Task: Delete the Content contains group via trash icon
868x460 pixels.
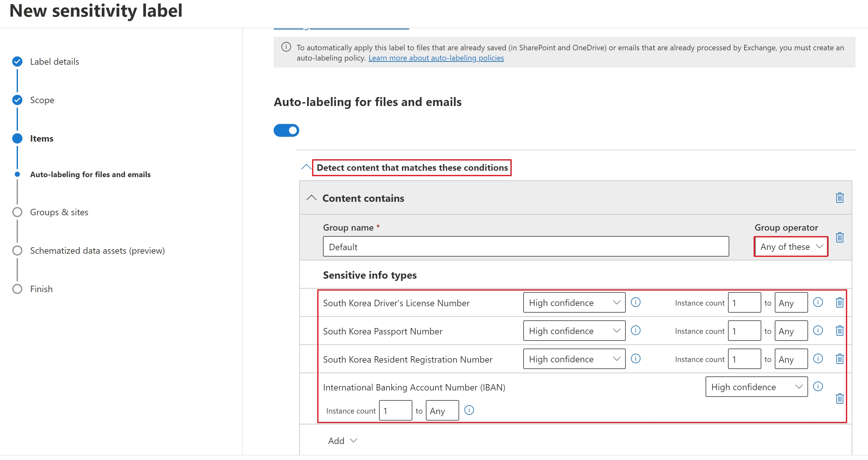Action: [840, 198]
